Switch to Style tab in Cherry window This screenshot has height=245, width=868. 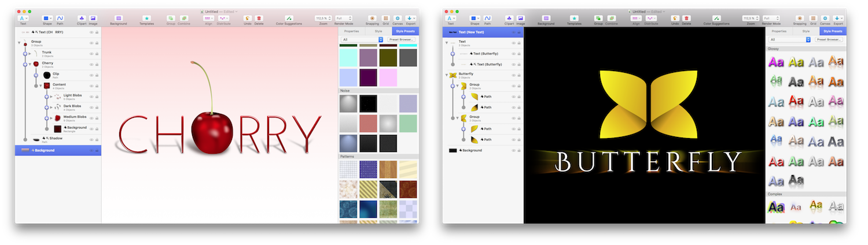click(x=378, y=31)
